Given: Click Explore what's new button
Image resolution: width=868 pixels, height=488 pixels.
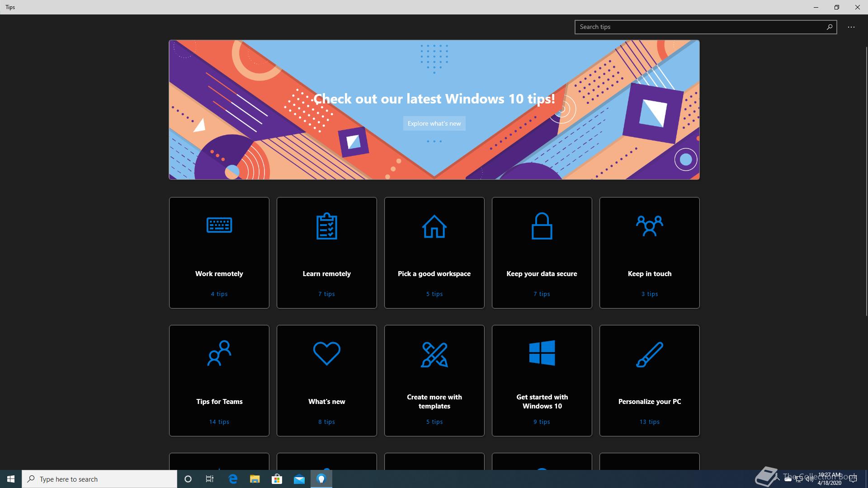Looking at the screenshot, I should click(x=434, y=123).
